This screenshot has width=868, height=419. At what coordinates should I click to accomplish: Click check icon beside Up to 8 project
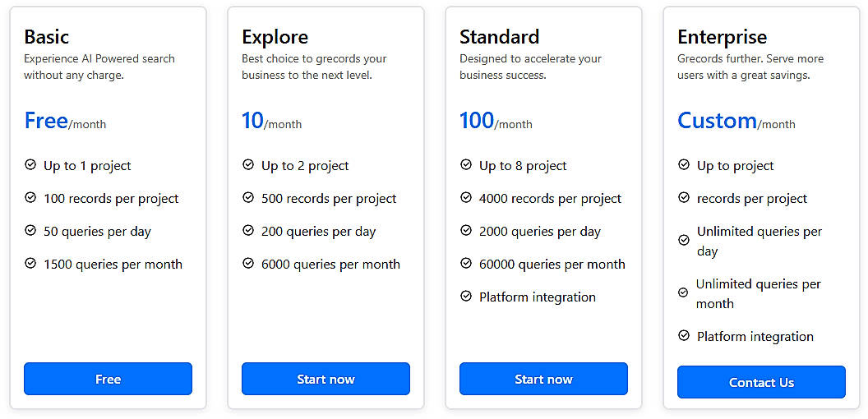click(466, 165)
